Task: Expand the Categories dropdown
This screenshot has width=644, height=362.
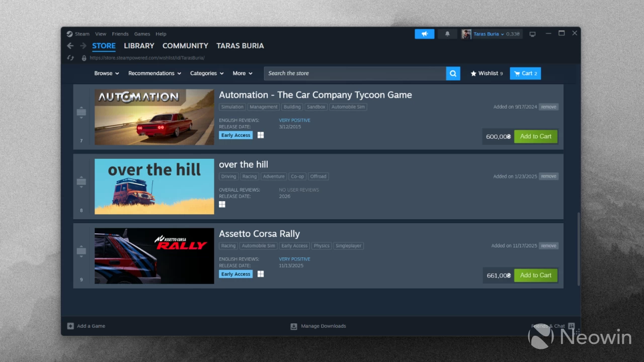Action: tap(207, 73)
